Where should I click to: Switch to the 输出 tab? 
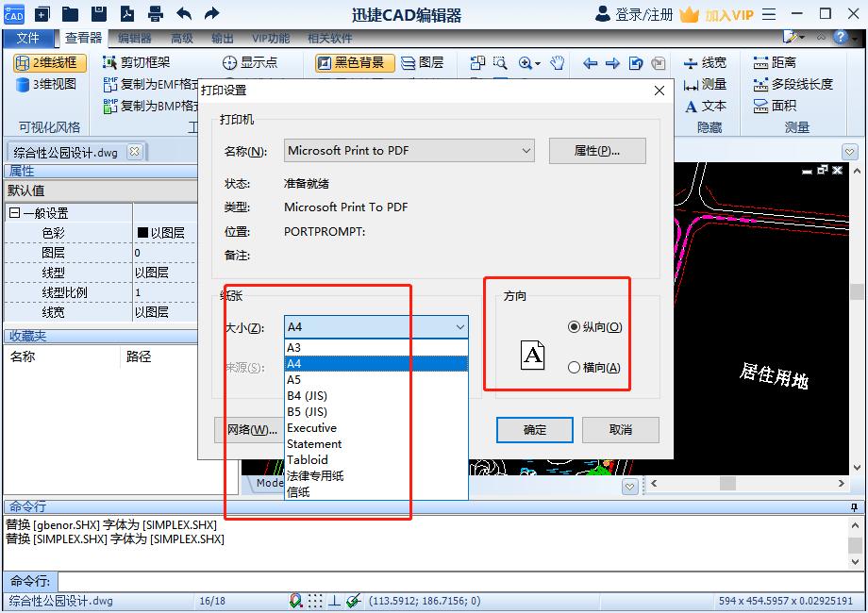222,38
